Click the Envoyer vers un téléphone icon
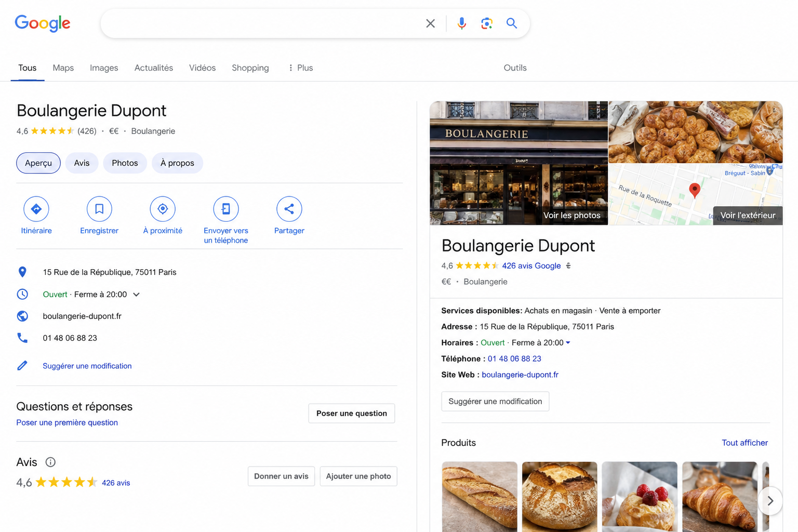The width and height of the screenshot is (798, 532). point(226,209)
